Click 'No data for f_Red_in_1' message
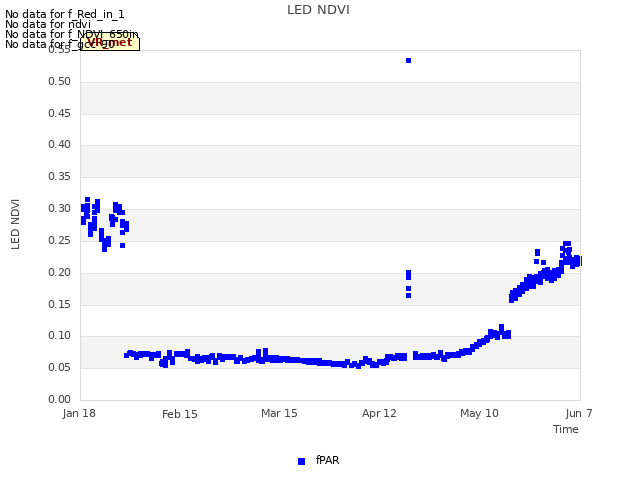 (64, 14)
